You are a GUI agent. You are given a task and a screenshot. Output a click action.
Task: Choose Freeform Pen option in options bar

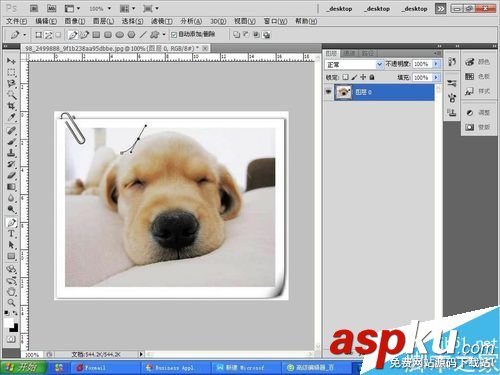pyautogui.click(x=84, y=34)
